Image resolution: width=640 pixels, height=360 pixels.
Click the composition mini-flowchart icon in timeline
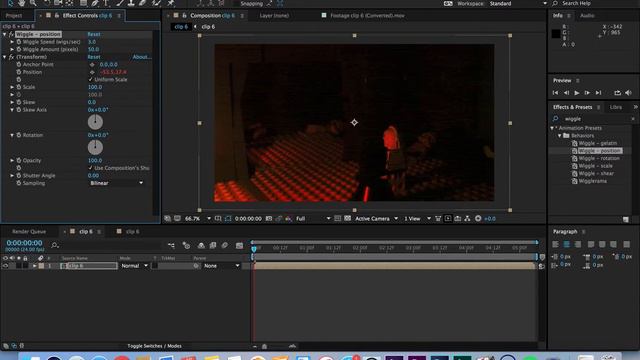(x=171, y=245)
